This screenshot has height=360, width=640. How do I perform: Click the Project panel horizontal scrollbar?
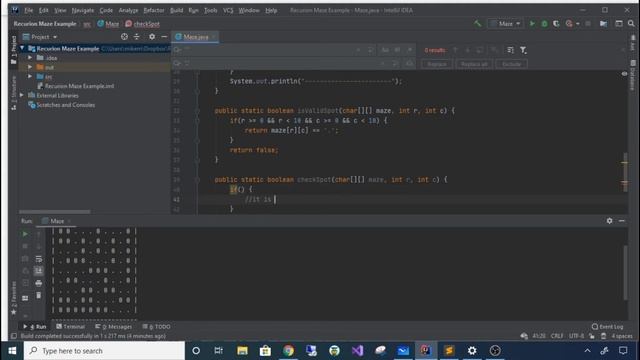(54, 212)
